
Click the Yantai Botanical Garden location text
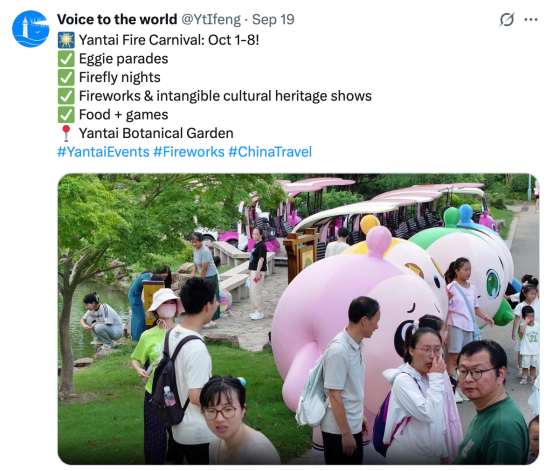point(156,134)
